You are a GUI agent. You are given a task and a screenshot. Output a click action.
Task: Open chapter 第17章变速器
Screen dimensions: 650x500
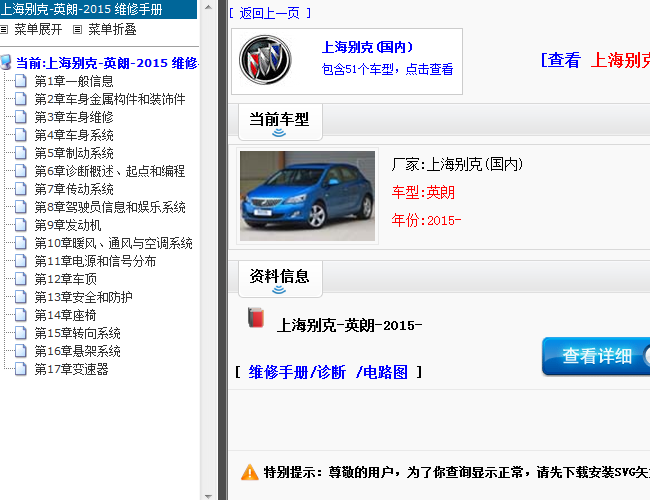(x=71, y=369)
